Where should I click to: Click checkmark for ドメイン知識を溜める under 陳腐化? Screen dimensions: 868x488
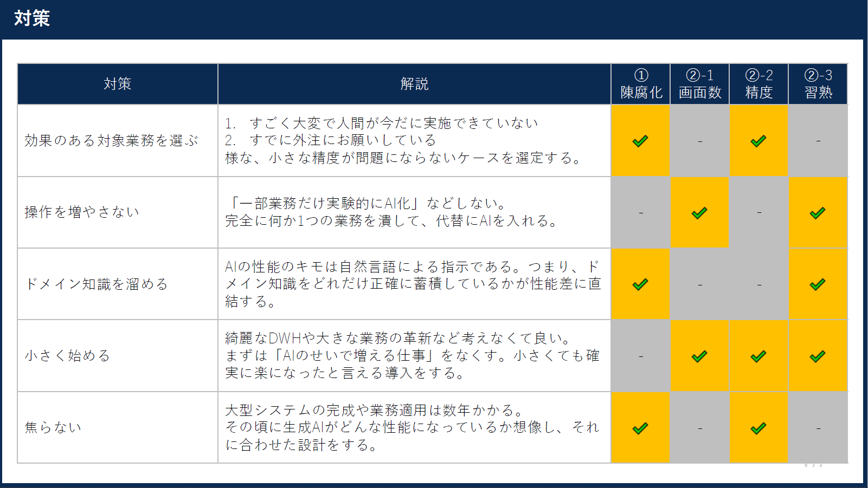pyautogui.click(x=640, y=284)
